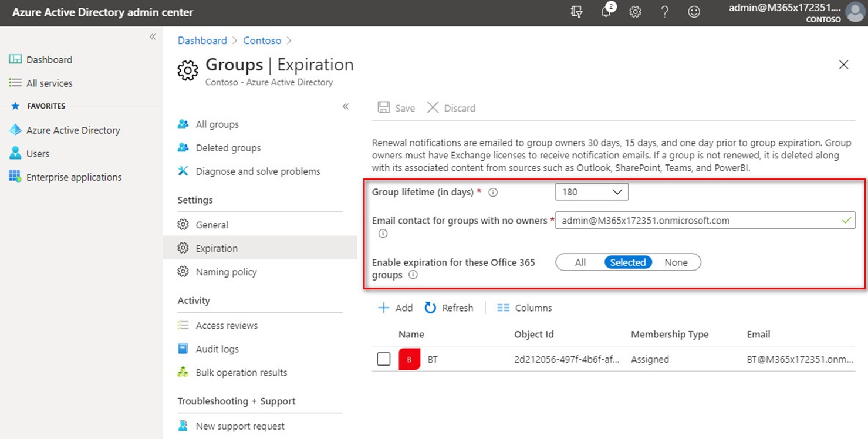Viewport: 868px width, 439px height.
Task: Click the Users person icon
Action: click(15, 153)
